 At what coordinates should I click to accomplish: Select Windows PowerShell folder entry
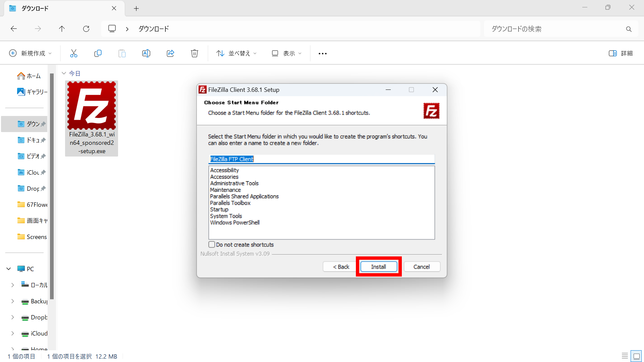(234, 223)
